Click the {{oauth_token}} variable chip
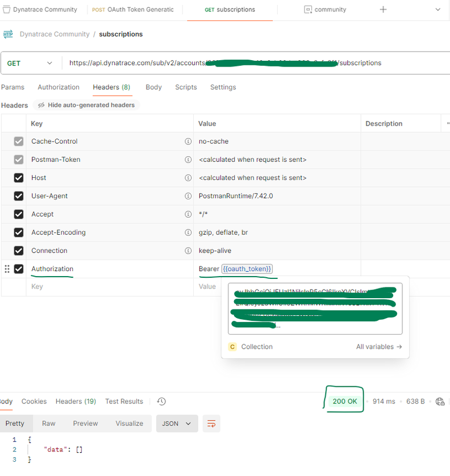Viewport: 450px width, 476px height. click(247, 269)
